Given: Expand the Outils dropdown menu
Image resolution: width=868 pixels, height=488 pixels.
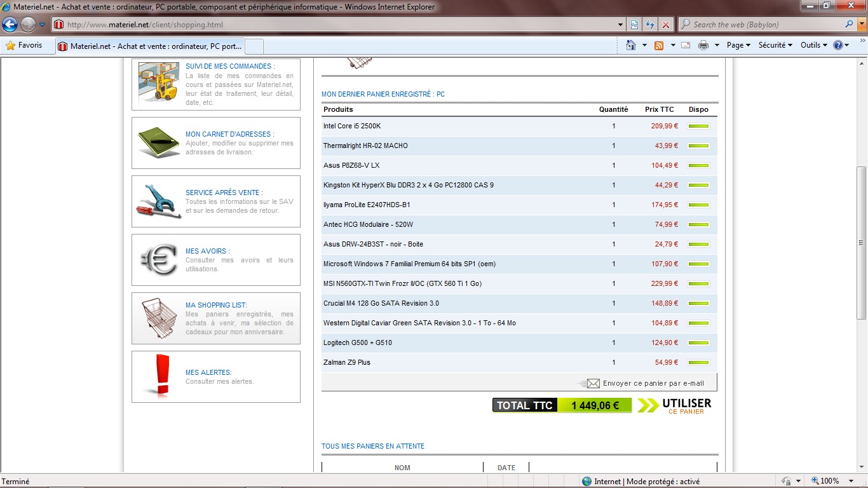Looking at the screenshot, I should [813, 45].
